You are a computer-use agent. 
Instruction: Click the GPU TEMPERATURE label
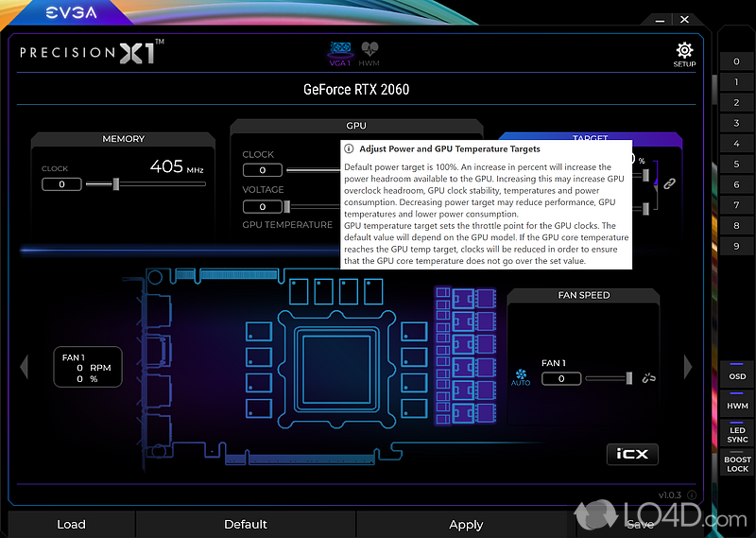pyautogui.click(x=287, y=225)
